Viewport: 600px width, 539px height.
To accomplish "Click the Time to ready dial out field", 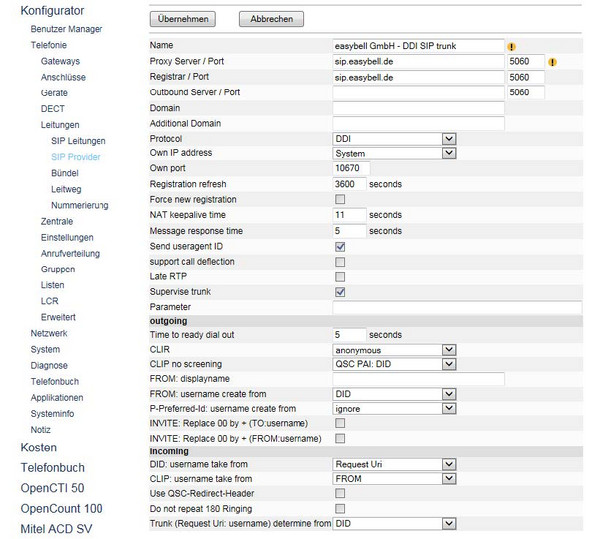I will pos(349,335).
